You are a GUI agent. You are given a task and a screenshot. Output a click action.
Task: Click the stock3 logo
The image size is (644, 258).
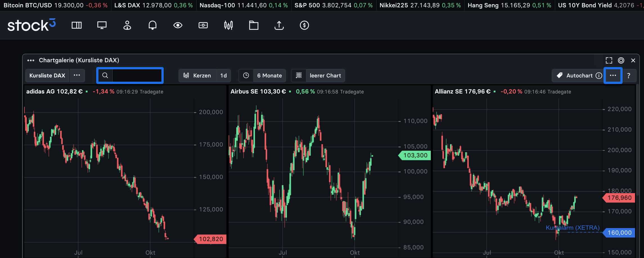coord(31,25)
